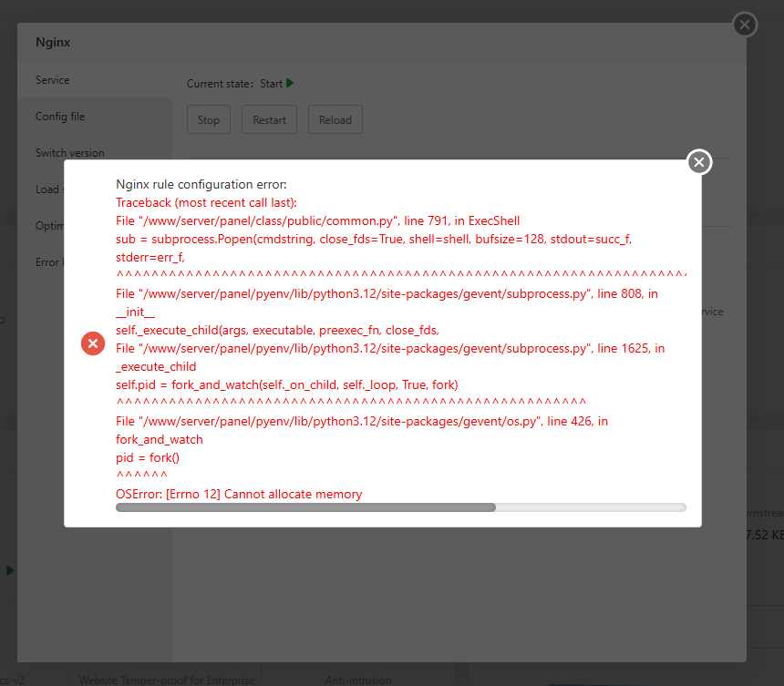The height and width of the screenshot is (686, 784).
Task: Open the Switch version tab
Action: [95, 152]
